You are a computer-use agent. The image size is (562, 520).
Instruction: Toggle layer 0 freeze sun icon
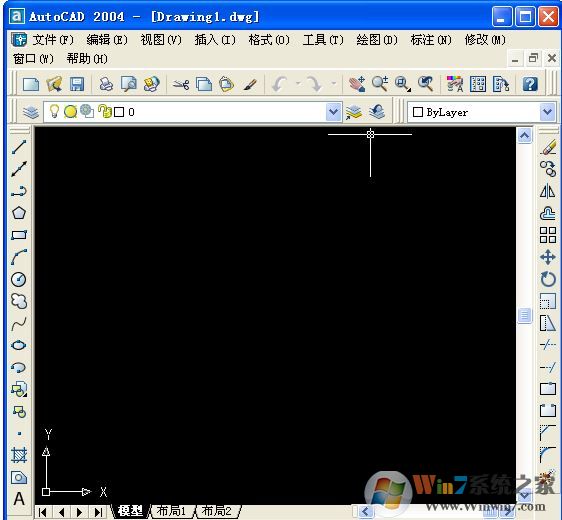[x=70, y=112]
